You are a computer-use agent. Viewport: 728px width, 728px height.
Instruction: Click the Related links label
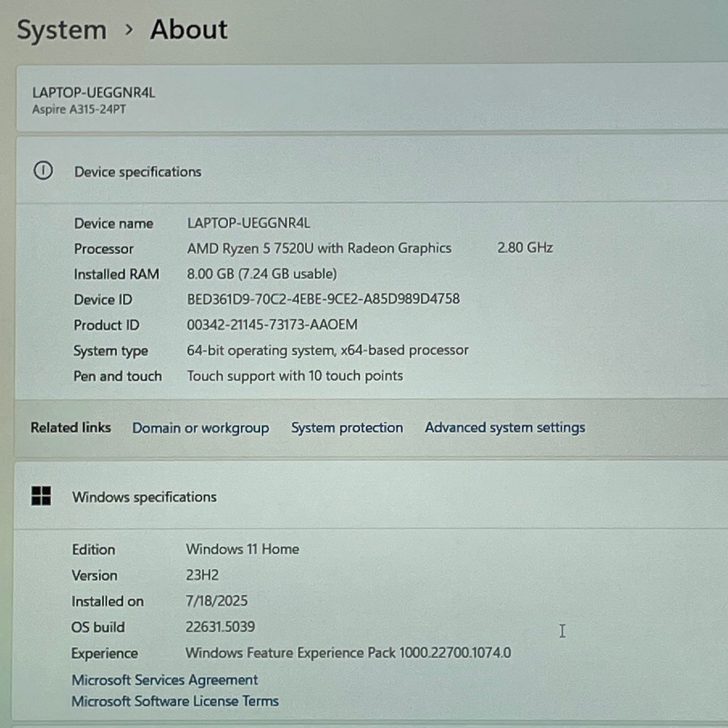pos(71,428)
